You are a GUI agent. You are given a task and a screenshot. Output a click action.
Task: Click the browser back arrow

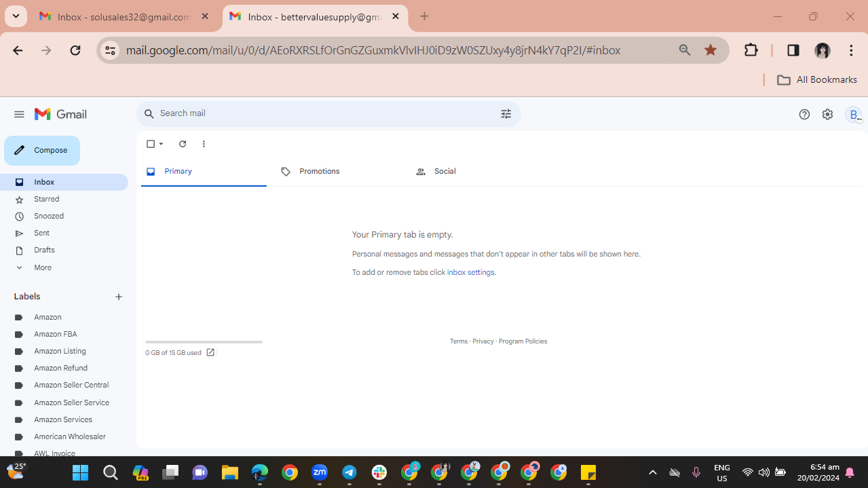pyautogui.click(x=18, y=50)
